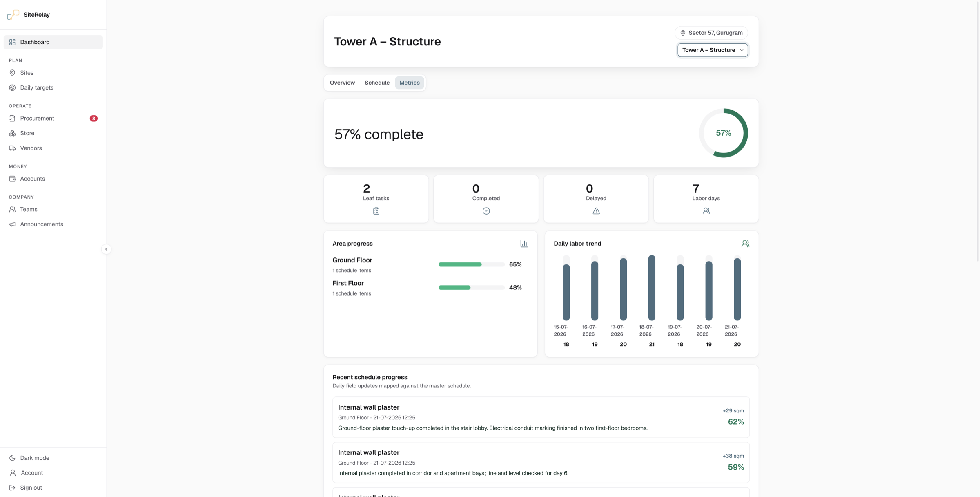Click the SiteRelay logo icon
The height and width of the screenshot is (497, 980).
[13, 14]
